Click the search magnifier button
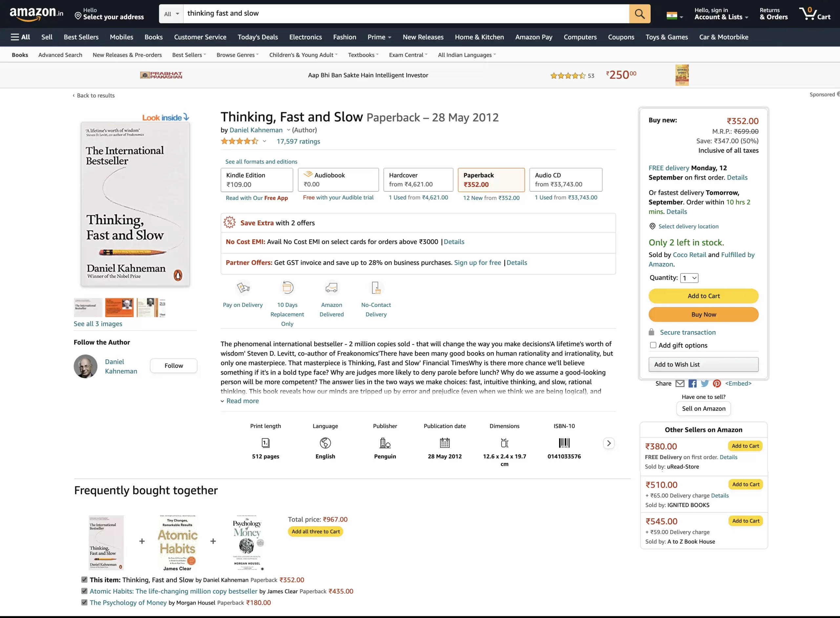Viewport: 840px width, 618px height. click(x=639, y=14)
